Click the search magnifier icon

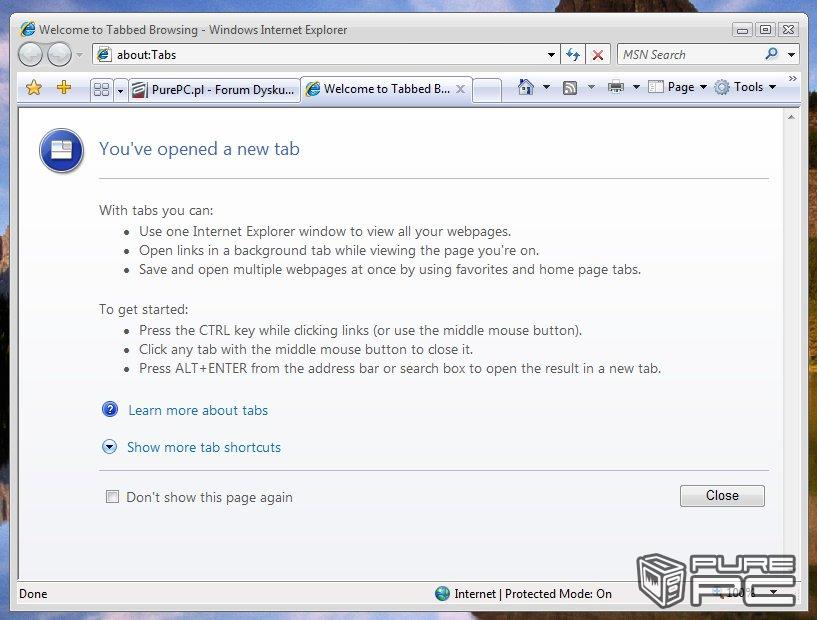pyautogui.click(x=771, y=54)
